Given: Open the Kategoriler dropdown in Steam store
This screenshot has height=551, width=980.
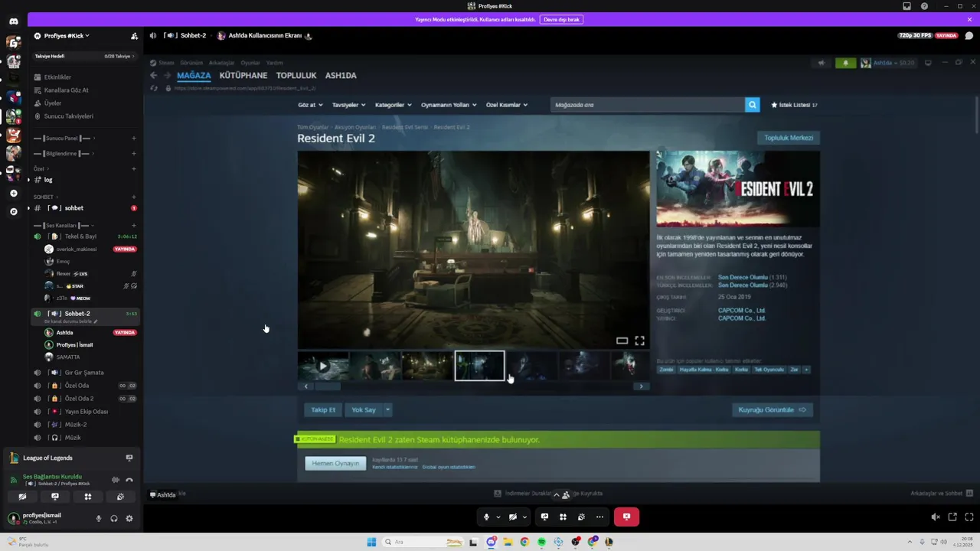Looking at the screenshot, I should pos(394,105).
